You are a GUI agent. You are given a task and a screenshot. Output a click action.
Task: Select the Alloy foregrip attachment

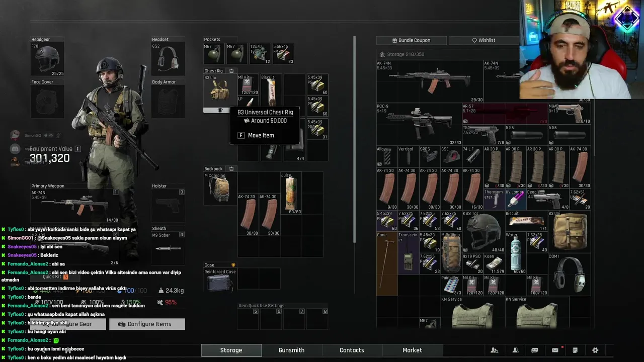click(387, 156)
